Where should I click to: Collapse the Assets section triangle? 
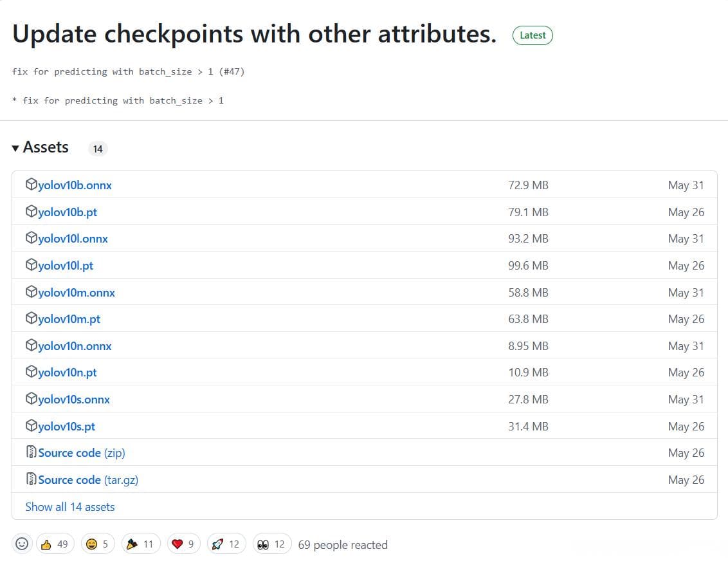(x=15, y=148)
